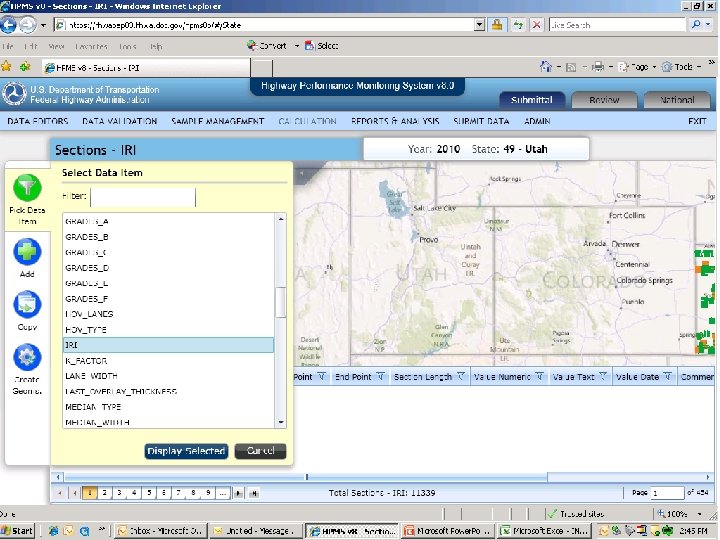Click the Select toolbar icon
The height and width of the screenshot is (540, 720).
tap(310, 45)
